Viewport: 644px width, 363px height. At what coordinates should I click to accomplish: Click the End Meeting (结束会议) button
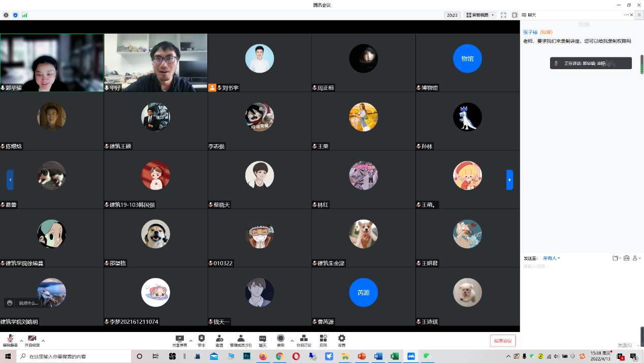point(503,341)
